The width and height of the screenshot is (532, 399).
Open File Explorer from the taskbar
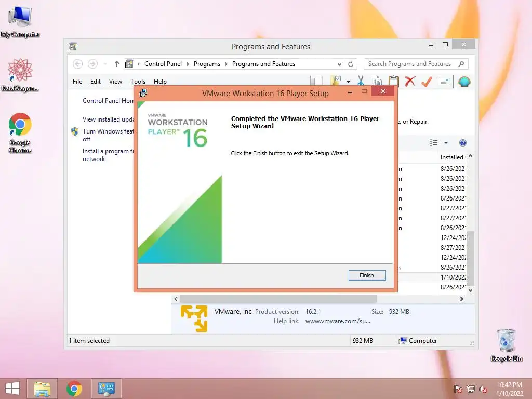click(x=42, y=389)
